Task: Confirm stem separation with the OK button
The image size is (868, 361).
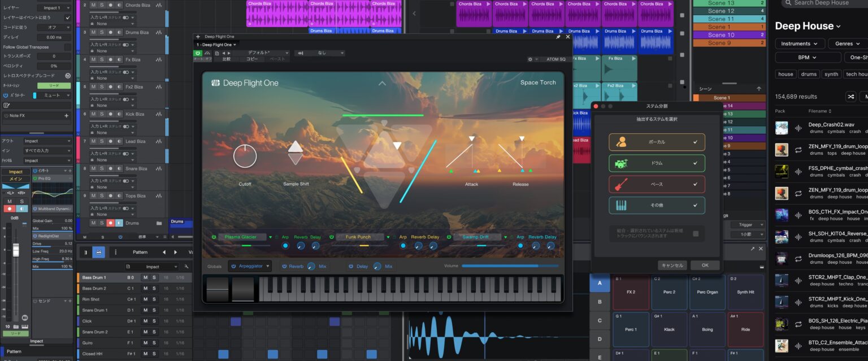Action: pos(705,265)
